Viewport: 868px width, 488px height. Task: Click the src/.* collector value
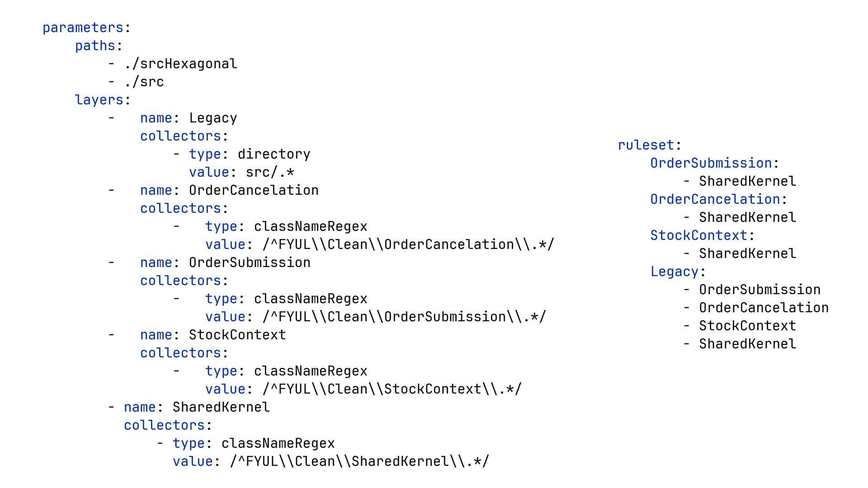pos(270,173)
